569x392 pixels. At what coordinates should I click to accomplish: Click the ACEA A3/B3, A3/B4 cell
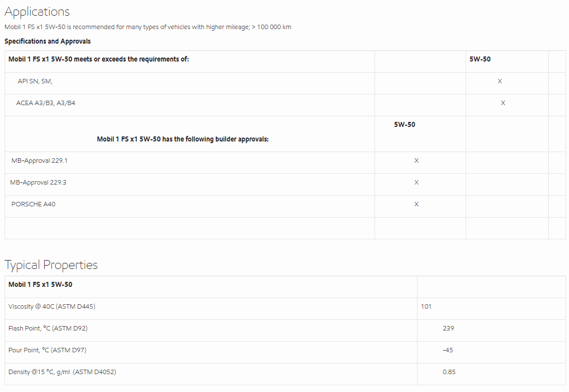pos(45,103)
